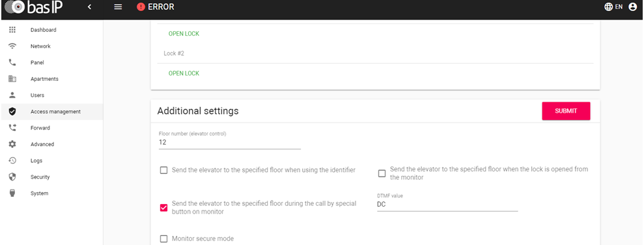
Task: Click OPEN LOCK under Lock #2
Action: [184, 73]
